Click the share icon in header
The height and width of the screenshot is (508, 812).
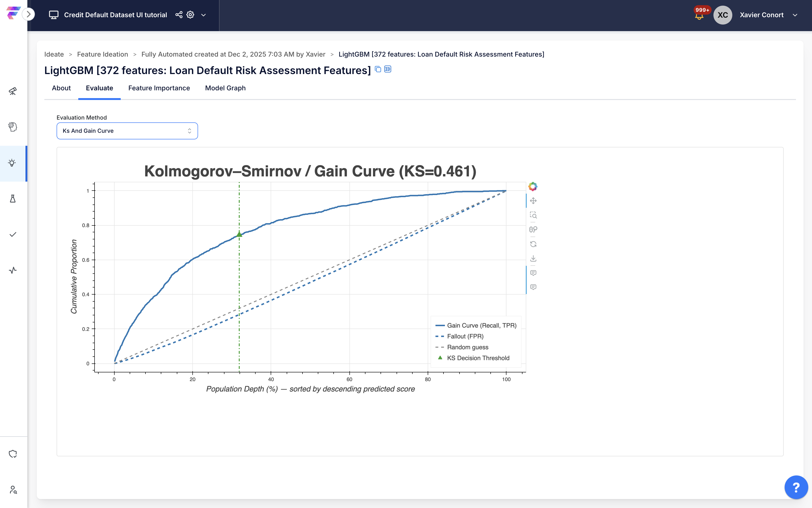click(x=179, y=15)
